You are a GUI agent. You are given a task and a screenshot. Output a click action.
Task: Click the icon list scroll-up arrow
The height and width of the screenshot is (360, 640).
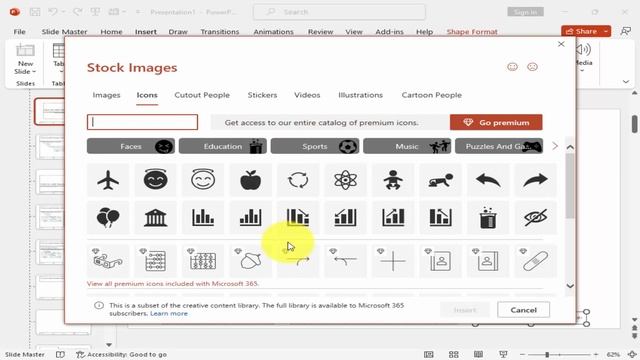pyautogui.click(x=570, y=147)
